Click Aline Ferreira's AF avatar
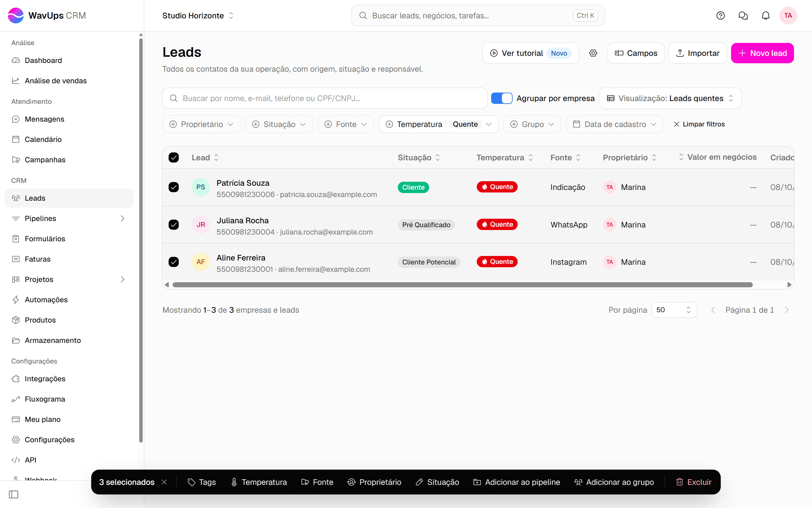 point(201,262)
